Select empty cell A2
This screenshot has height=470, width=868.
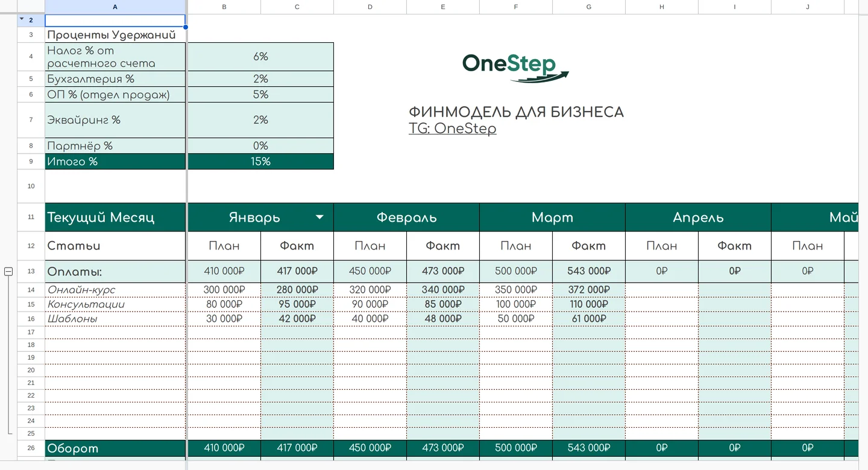pyautogui.click(x=115, y=20)
